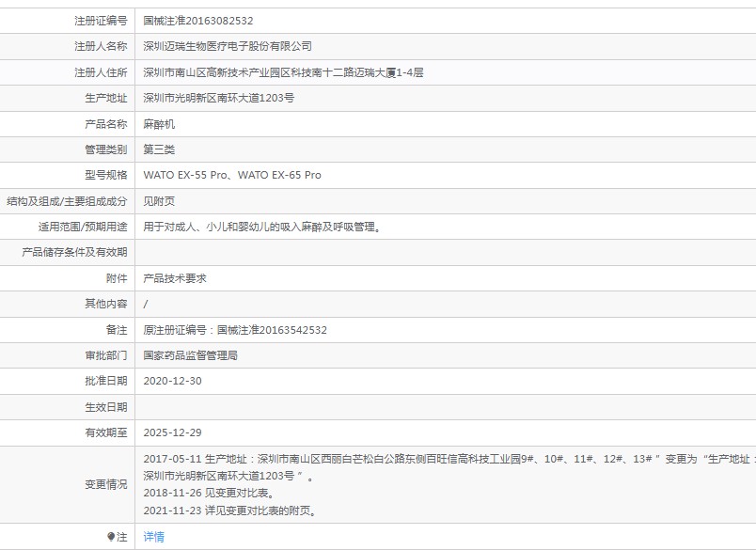Click the 注册人名称 label

101,46
